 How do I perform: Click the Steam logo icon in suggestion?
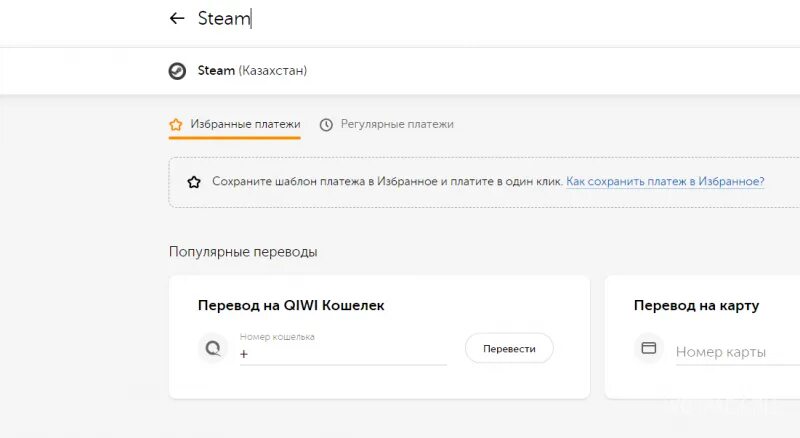click(x=177, y=71)
